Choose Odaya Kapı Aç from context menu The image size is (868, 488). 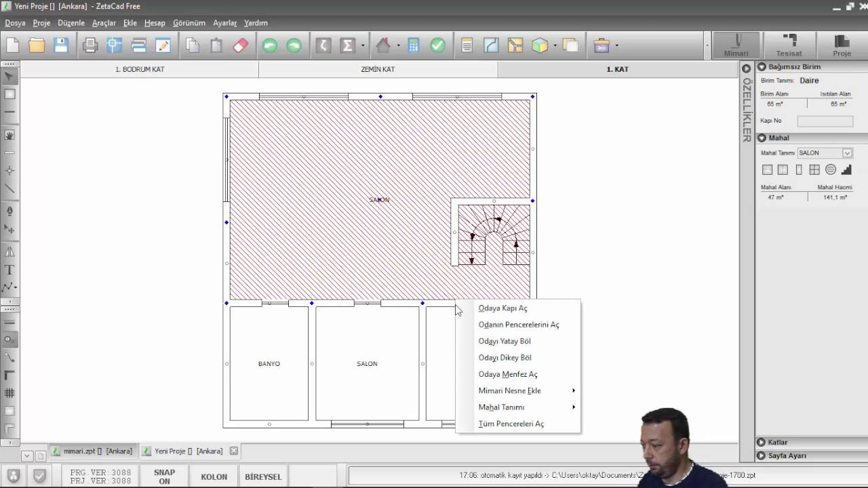point(518,308)
